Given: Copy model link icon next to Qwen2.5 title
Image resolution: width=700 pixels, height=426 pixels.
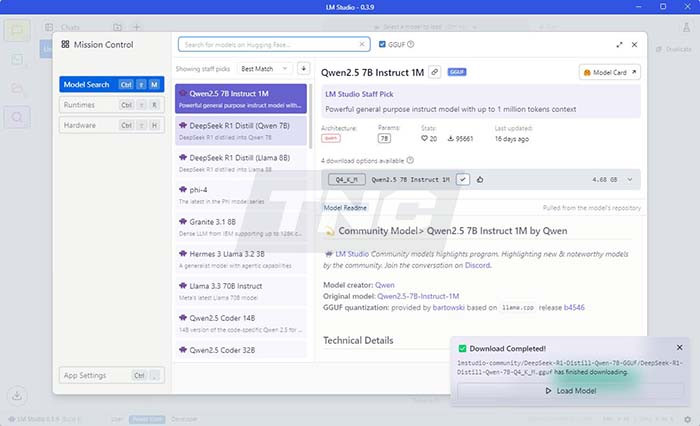Looking at the screenshot, I should tap(434, 72).
